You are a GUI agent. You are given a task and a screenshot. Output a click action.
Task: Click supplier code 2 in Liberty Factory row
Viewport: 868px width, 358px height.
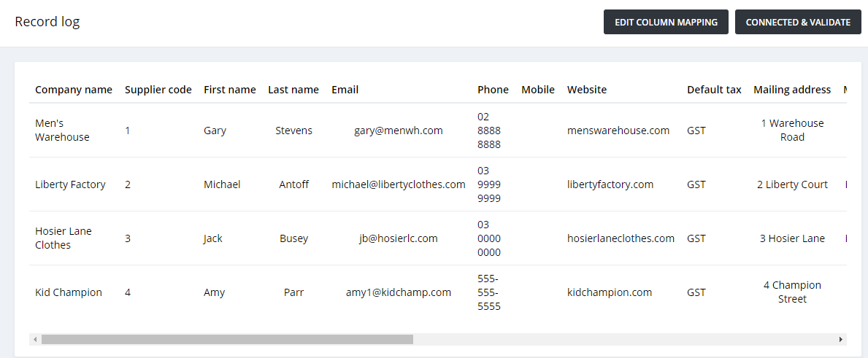pyautogui.click(x=128, y=184)
